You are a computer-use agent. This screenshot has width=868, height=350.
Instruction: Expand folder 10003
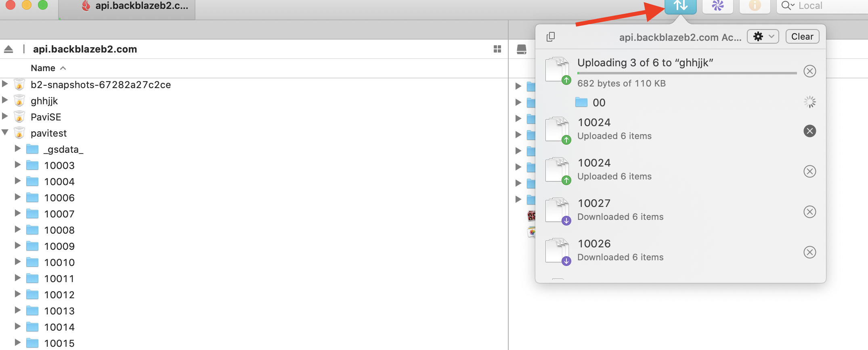pyautogui.click(x=18, y=164)
